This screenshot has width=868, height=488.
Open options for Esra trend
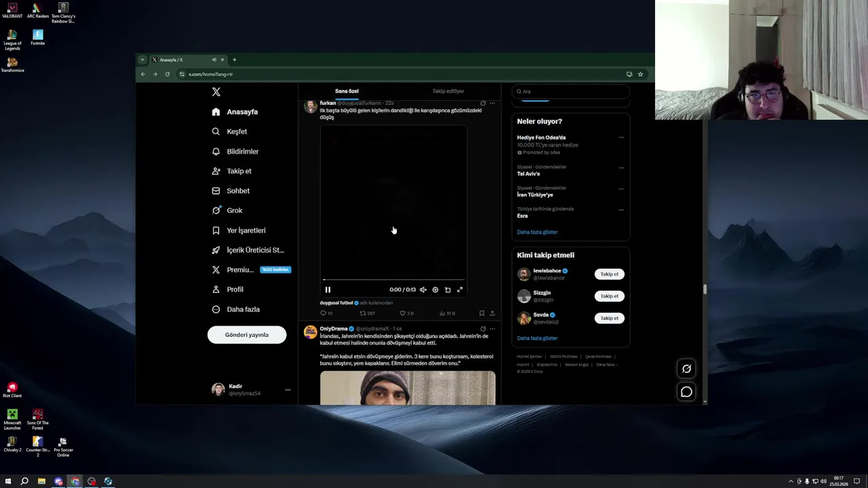(x=620, y=209)
